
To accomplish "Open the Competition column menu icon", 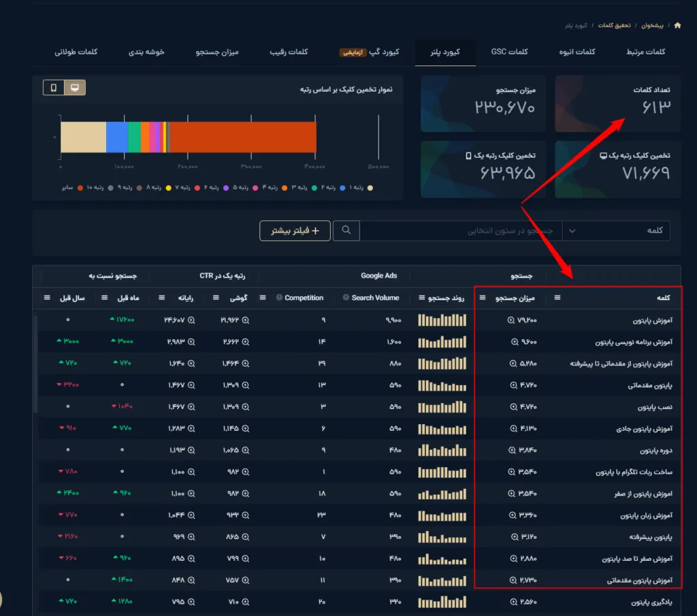I will [263, 297].
